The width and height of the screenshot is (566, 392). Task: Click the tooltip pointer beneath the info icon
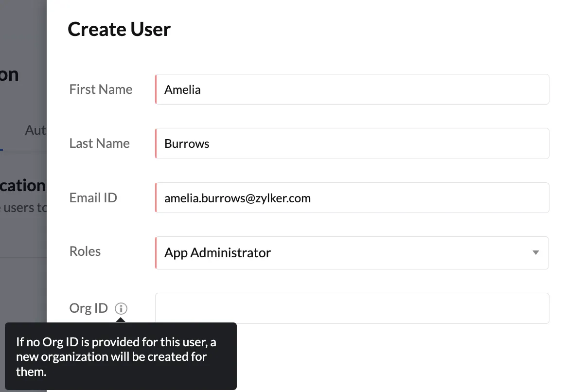coord(121,320)
